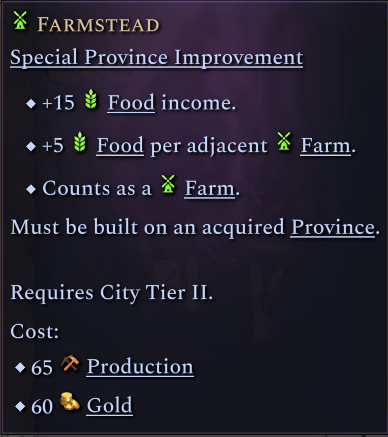
Task: Follow the Farm link in 'Counts as a Farm'
Action: point(210,188)
